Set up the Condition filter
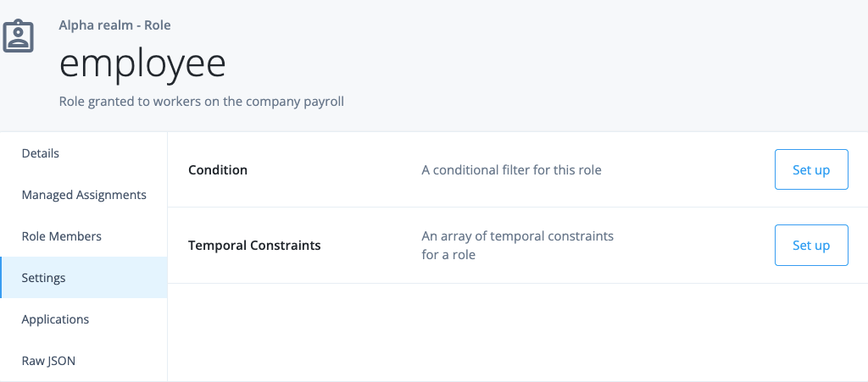This screenshot has width=868, height=382. [810, 169]
